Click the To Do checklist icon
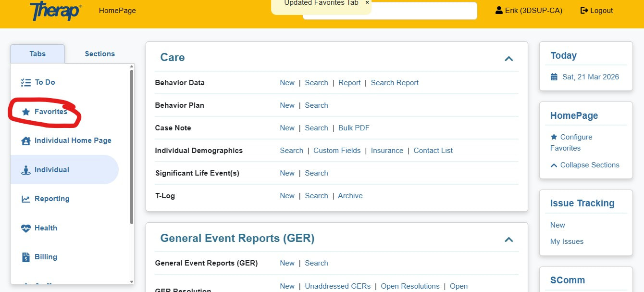644x292 pixels. pyautogui.click(x=25, y=83)
